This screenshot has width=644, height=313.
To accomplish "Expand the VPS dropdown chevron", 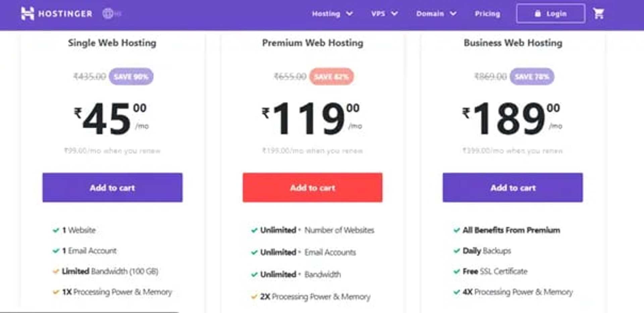I will pyautogui.click(x=394, y=13).
